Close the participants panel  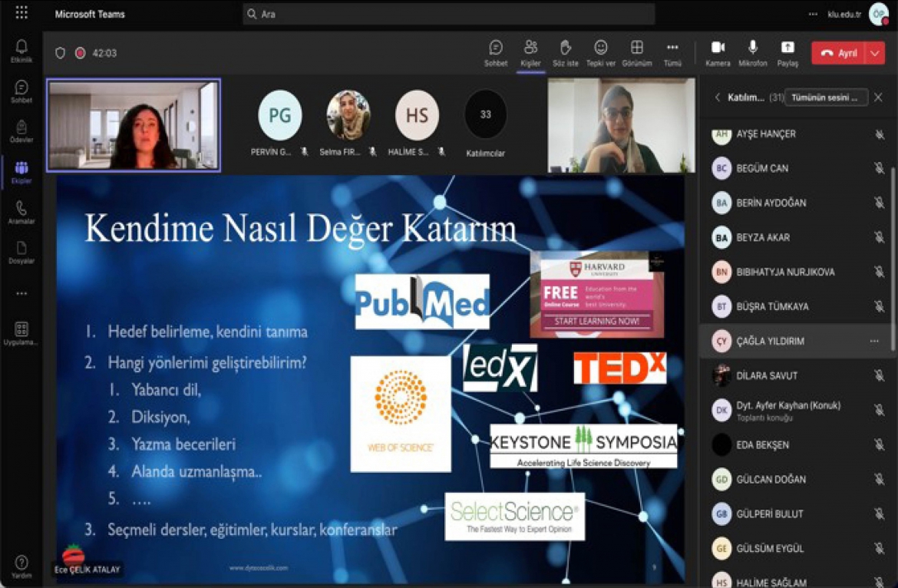879,97
